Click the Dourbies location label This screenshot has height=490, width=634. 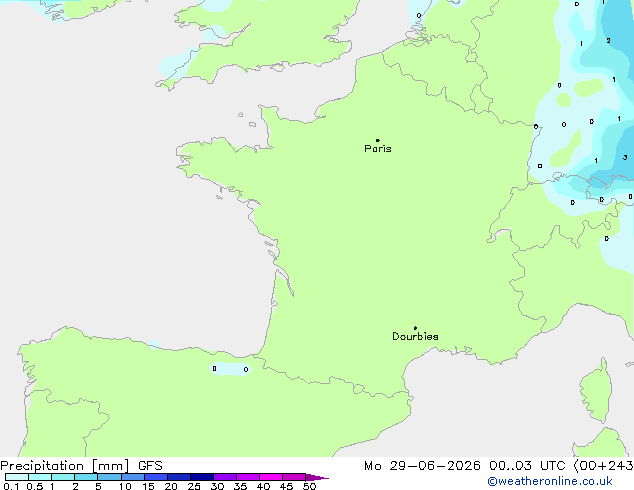pos(415,336)
